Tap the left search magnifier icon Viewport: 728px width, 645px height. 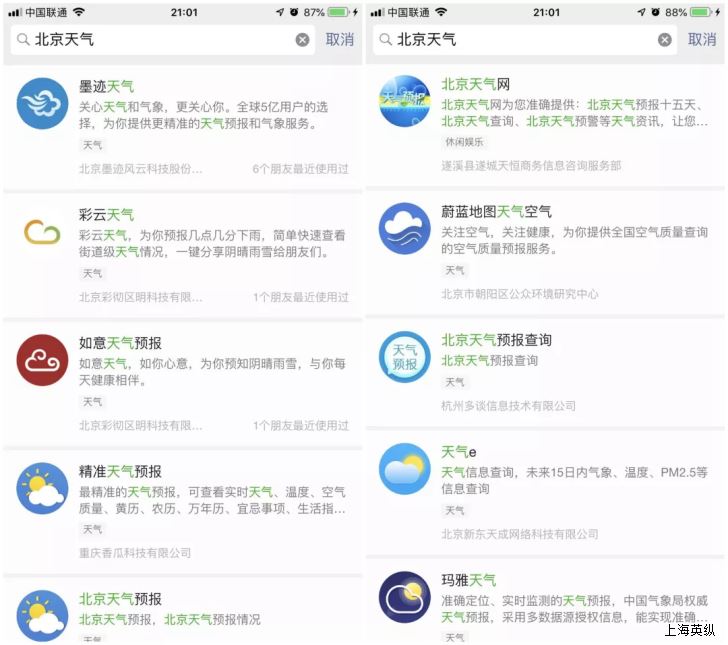23,39
